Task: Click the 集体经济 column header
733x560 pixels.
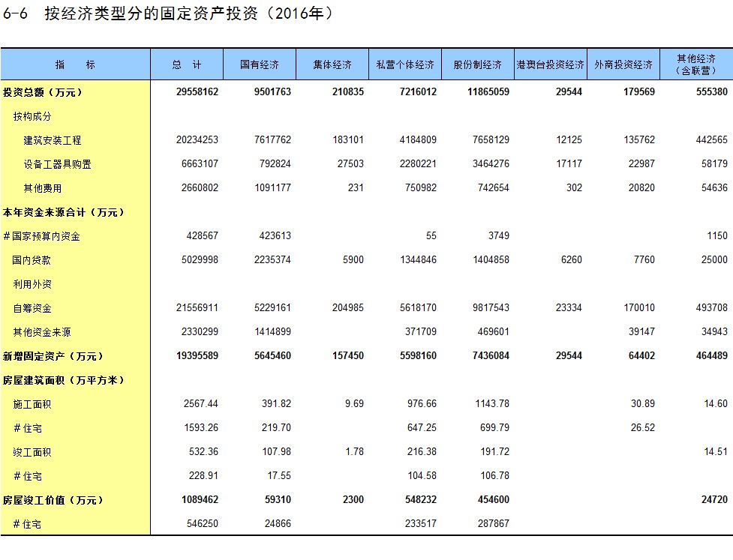Action: tap(332, 65)
